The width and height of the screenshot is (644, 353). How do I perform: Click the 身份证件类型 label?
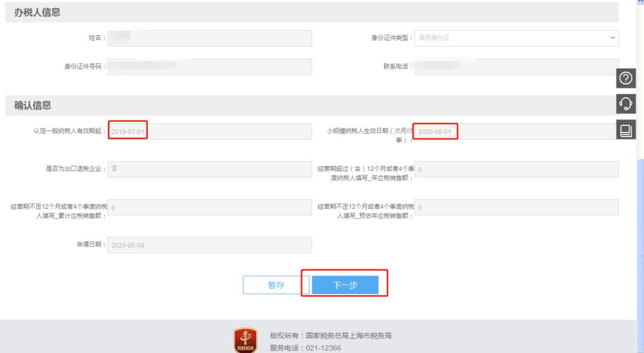click(392, 38)
